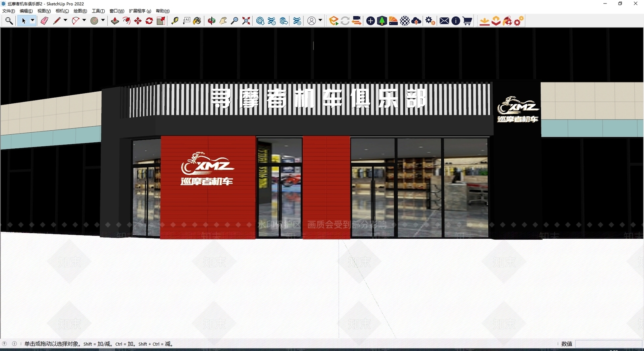The width and height of the screenshot is (644, 351).
Task: Activate the Zoom magnifier tool
Action: pos(234,21)
